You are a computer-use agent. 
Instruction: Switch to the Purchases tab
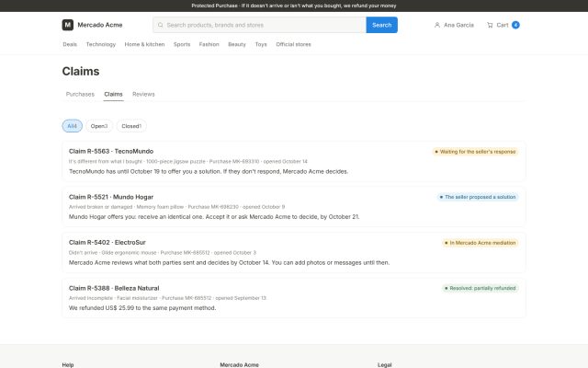(80, 94)
